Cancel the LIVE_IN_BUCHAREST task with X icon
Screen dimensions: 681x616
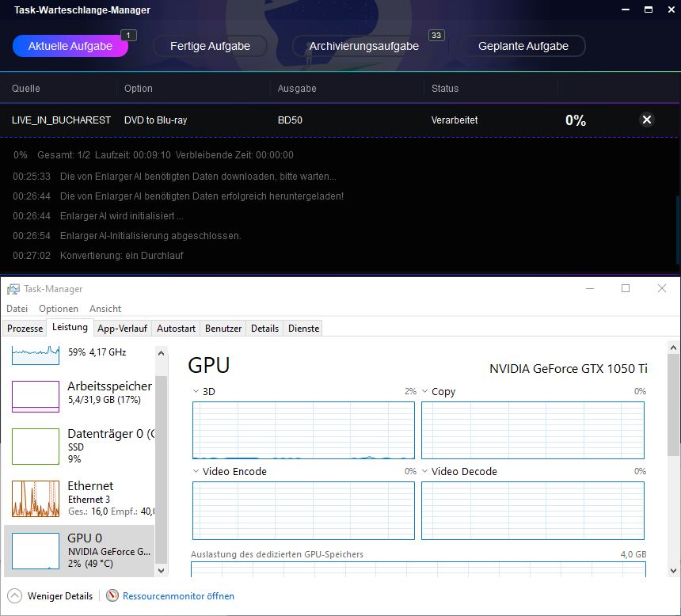tap(646, 120)
